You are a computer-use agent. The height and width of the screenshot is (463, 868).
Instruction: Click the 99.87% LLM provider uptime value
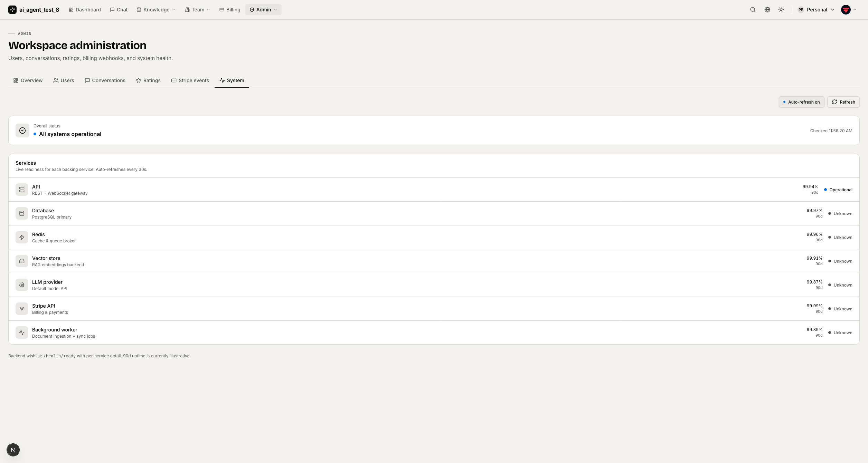pos(814,282)
